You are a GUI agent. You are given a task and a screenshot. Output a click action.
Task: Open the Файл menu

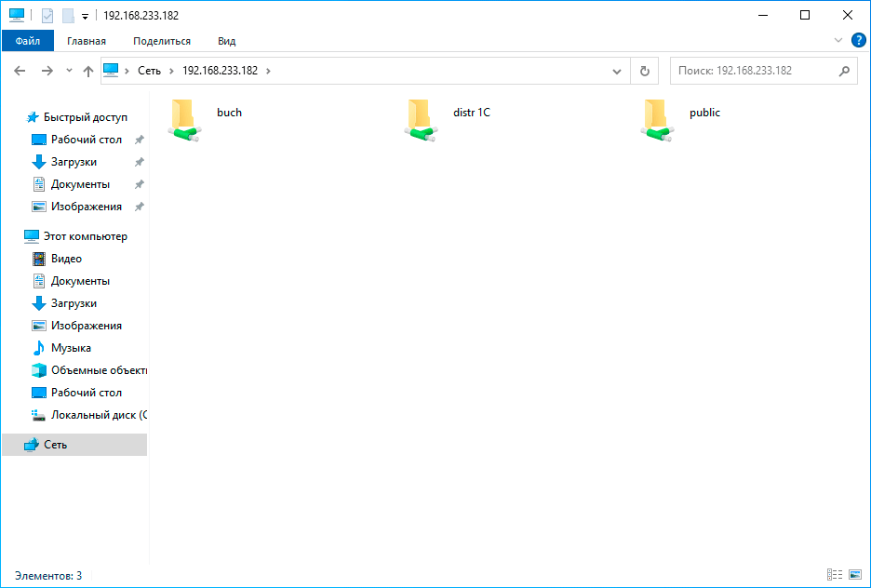(28, 41)
